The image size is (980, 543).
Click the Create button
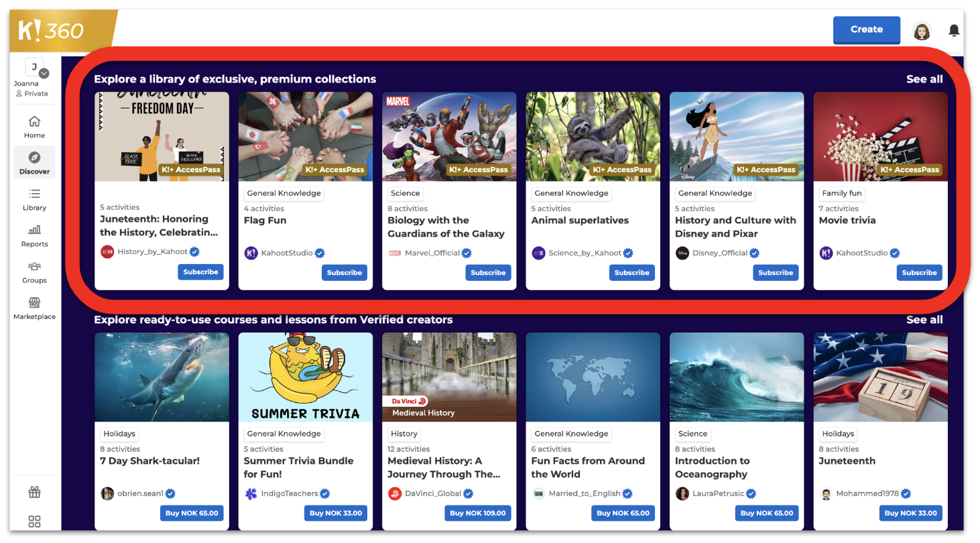tap(866, 29)
